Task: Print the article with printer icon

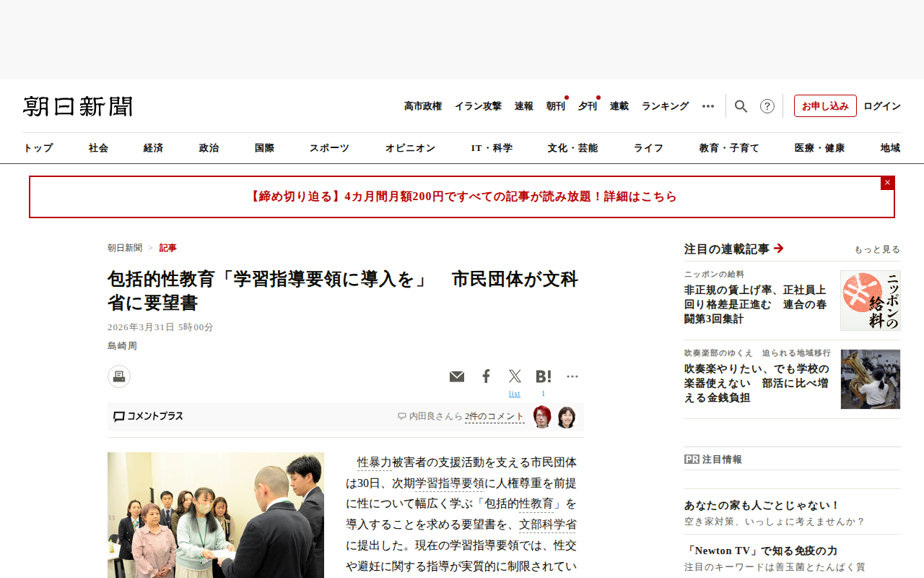Action: [119, 376]
